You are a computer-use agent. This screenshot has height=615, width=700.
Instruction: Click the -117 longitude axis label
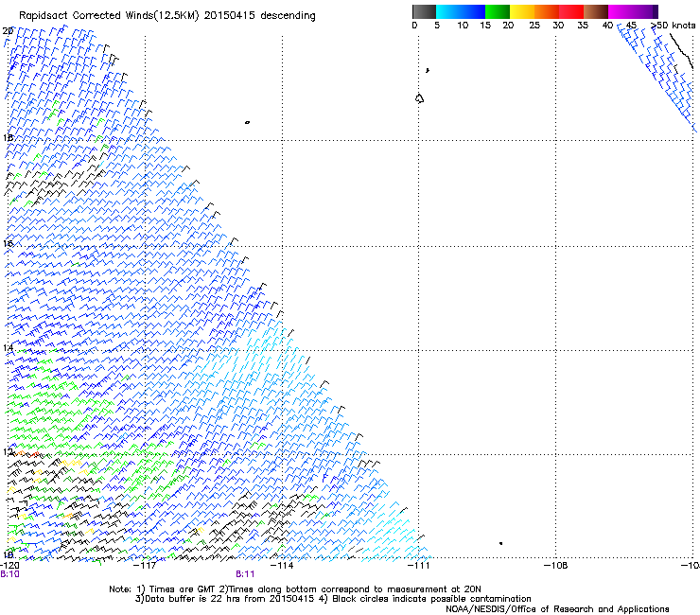point(146,565)
